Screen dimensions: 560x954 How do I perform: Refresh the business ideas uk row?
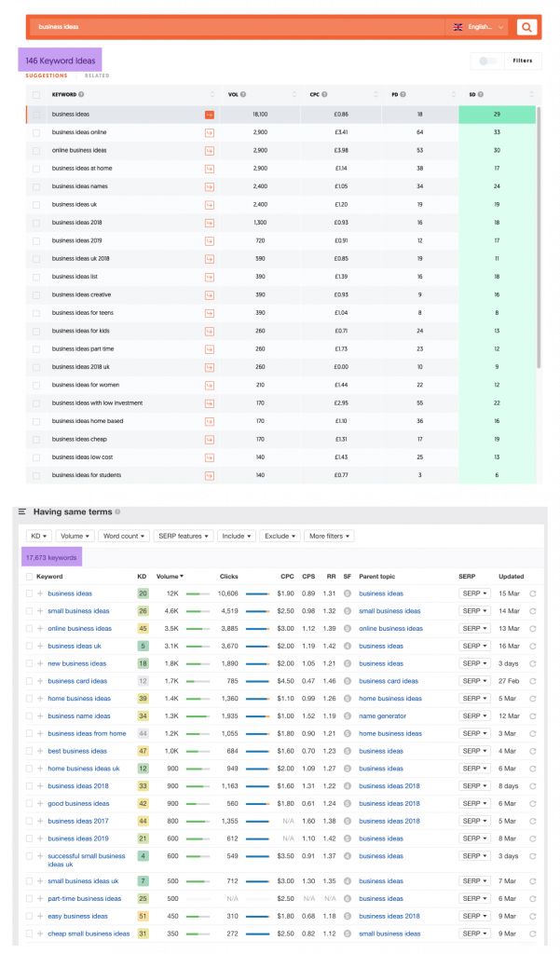tap(533, 647)
